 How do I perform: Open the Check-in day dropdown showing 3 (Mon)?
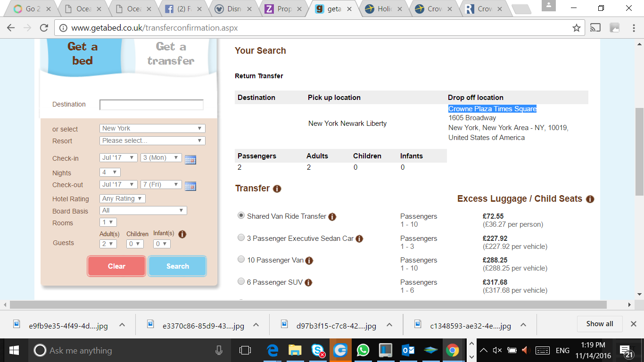pyautogui.click(x=161, y=158)
